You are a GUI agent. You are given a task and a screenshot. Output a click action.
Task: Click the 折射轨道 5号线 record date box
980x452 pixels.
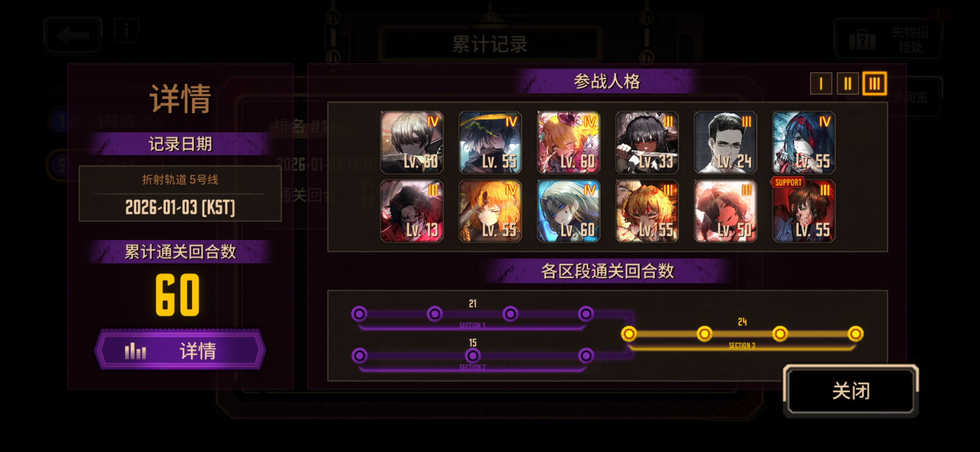[180, 193]
